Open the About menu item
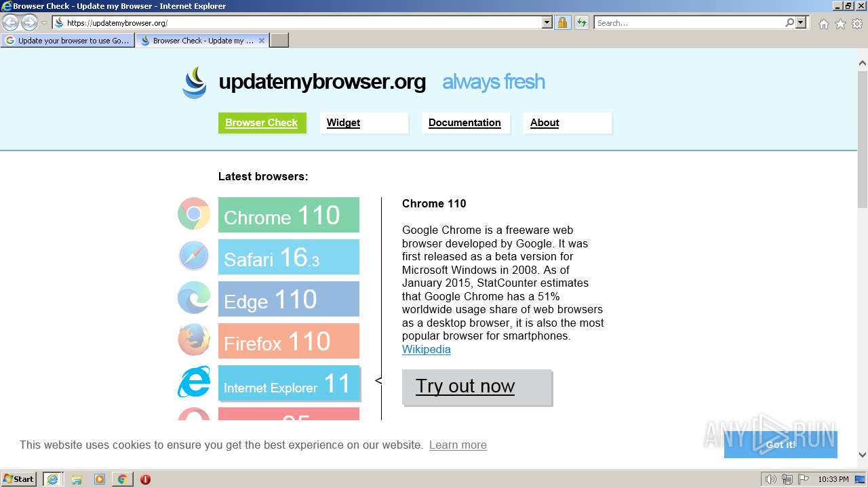Screen dimensions: 868x488 pos(568,123)
